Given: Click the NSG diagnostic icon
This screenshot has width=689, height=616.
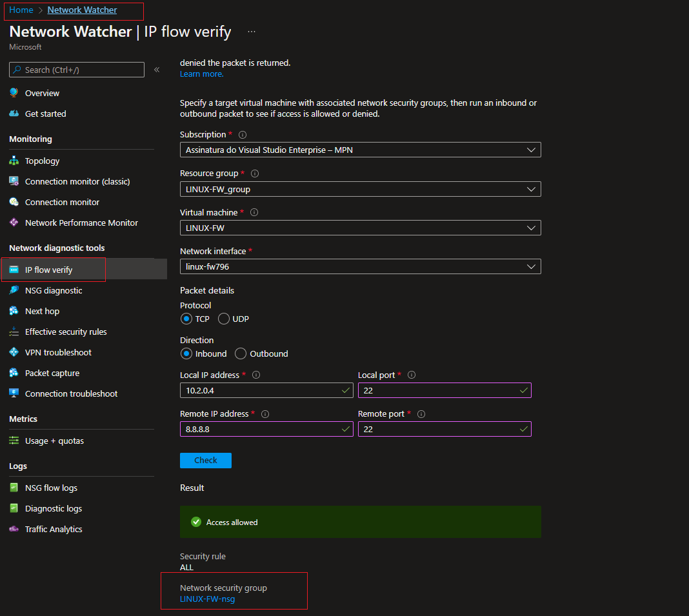Looking at the screenshot, I should coord(14,290).
